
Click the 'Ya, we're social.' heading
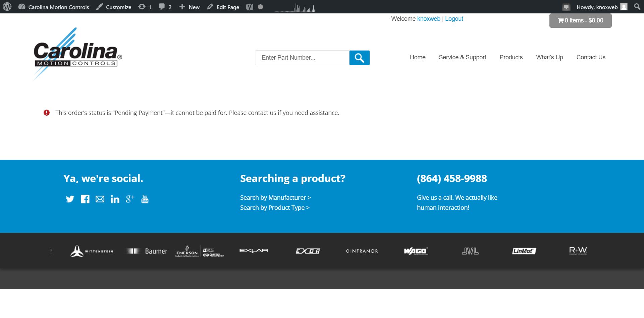pos(103,179)
